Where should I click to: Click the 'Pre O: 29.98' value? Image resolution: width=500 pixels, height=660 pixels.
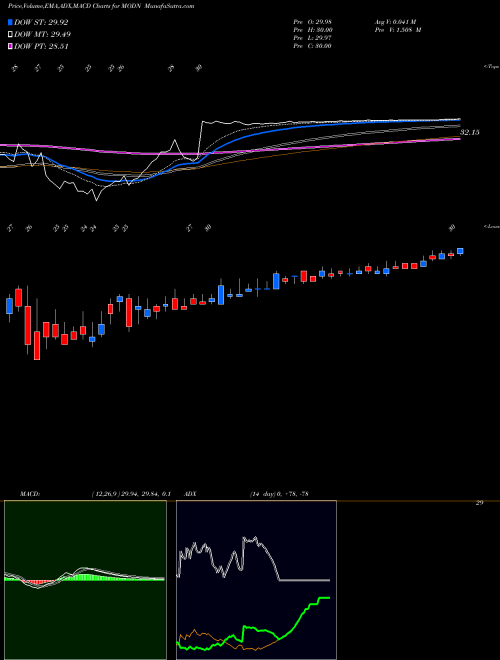[313, 22]
